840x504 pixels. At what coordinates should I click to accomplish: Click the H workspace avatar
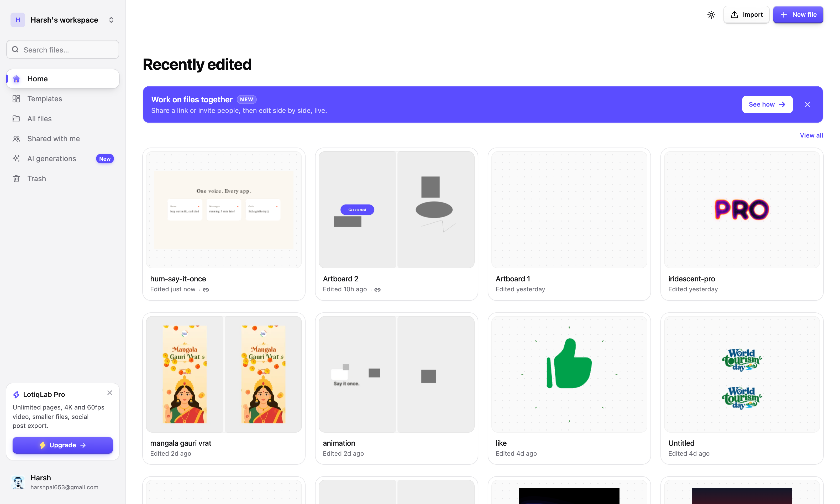(18, 20)
